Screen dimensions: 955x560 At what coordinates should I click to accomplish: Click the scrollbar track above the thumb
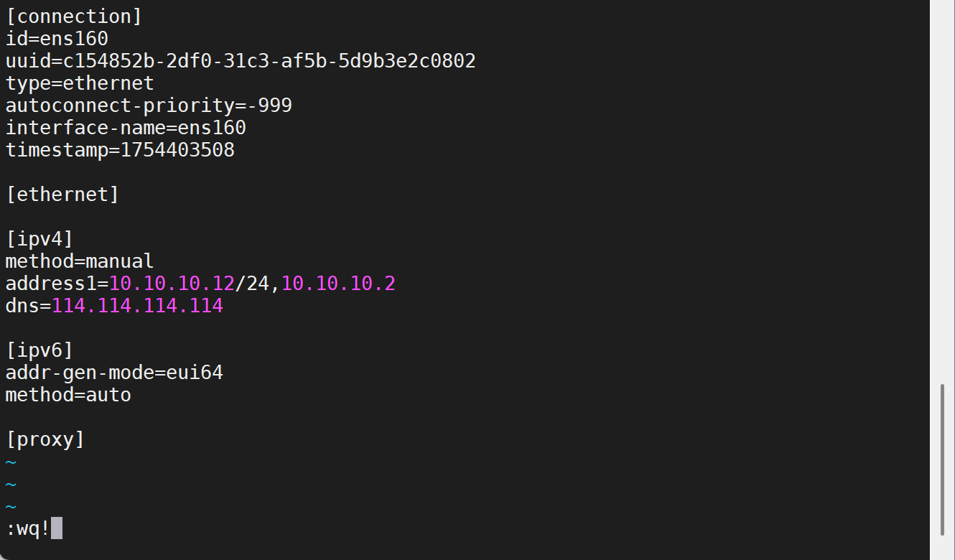click(x=943, y=194)
